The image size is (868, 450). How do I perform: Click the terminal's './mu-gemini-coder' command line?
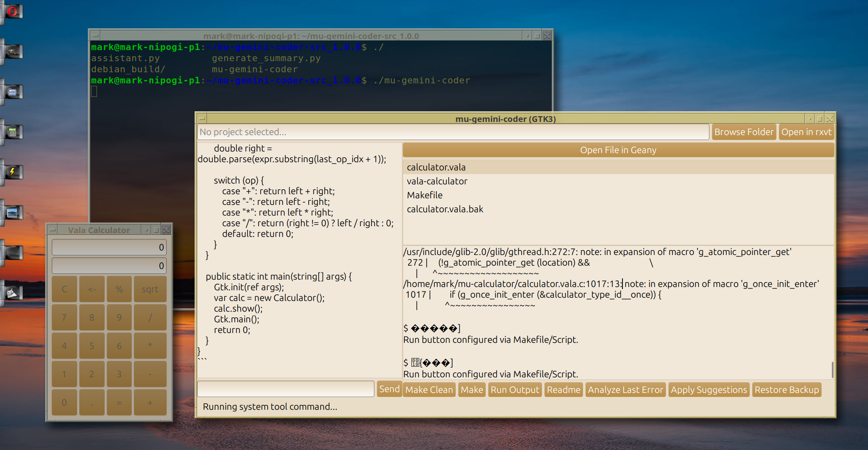coord(422,80)
